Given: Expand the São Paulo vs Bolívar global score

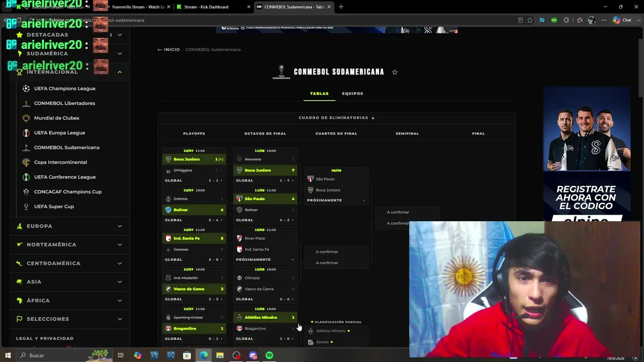Looking at the screenshot, I should [x=265, y=220].
